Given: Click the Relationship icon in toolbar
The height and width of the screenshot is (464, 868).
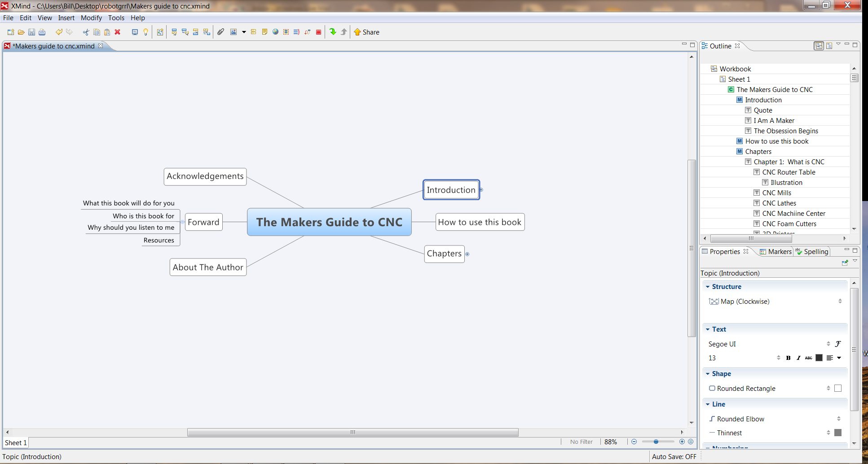Looking at the screenshot, I should 308,32.
